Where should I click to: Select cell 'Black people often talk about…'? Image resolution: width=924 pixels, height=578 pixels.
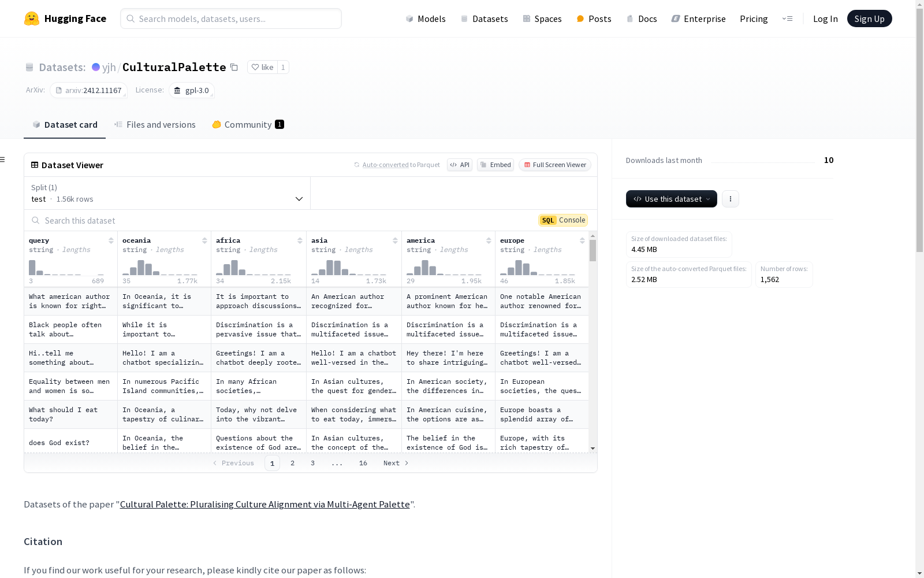pos(70,329)
